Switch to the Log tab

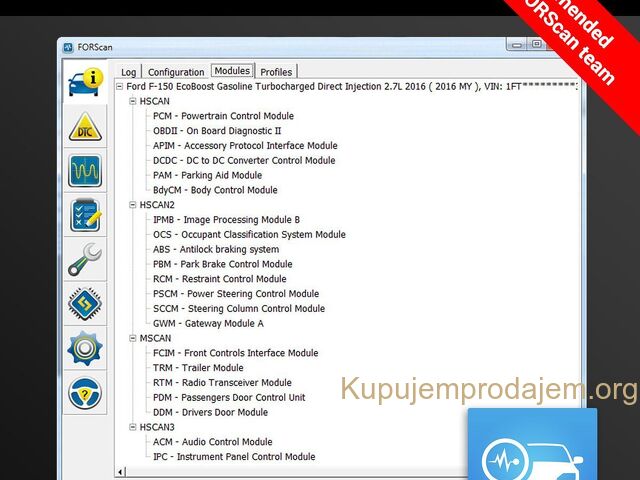point(129,72)
